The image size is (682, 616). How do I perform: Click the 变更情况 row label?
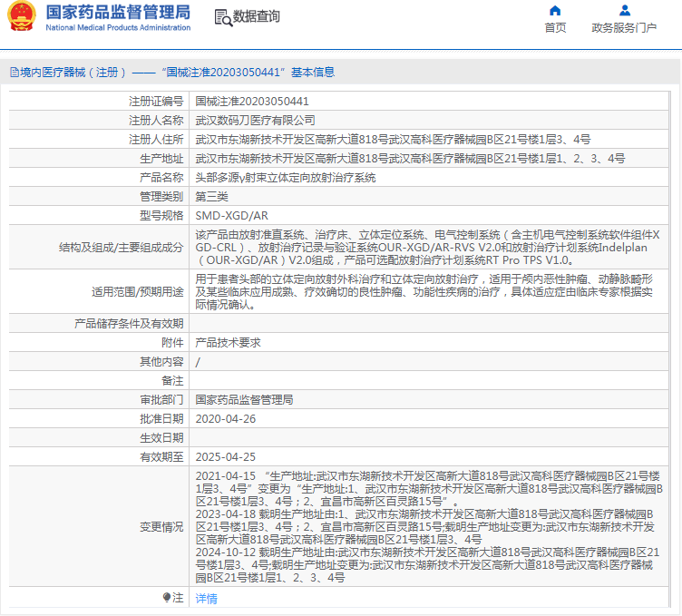pyautogui.click(x=161, y=527)
